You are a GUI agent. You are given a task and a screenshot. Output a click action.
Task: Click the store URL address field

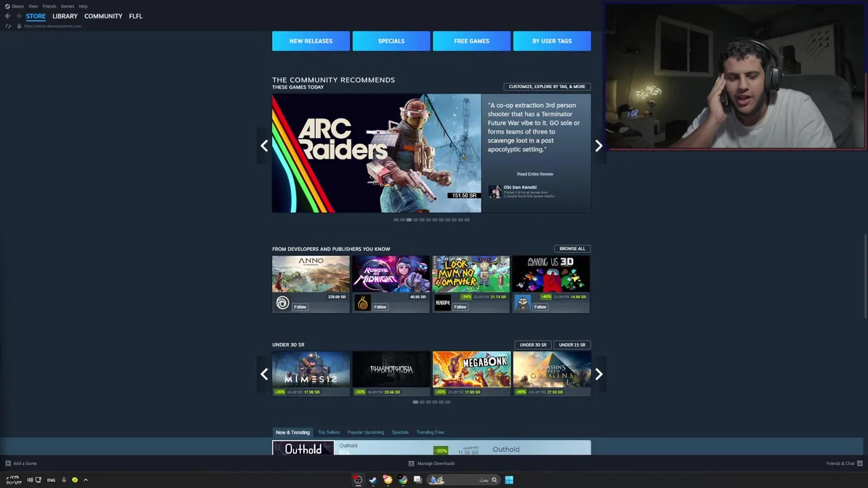click(52, 26)
